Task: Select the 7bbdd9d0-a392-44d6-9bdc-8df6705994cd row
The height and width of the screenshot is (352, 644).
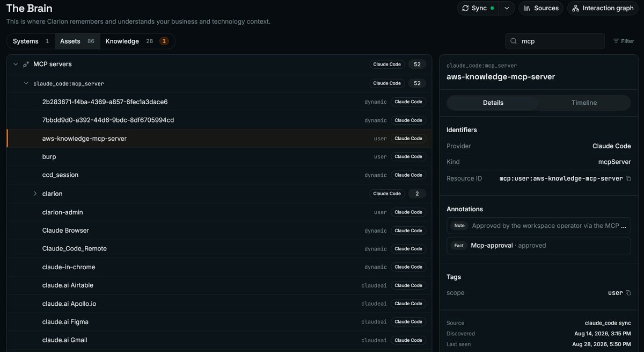Action: tap(219, 120)
